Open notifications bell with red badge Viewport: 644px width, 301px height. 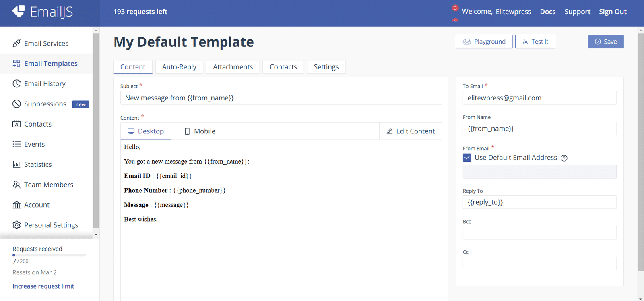point(455,8)
